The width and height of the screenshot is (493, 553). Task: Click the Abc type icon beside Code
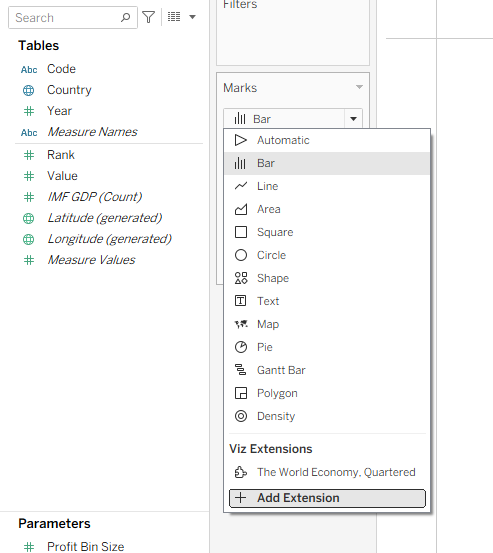29,69
